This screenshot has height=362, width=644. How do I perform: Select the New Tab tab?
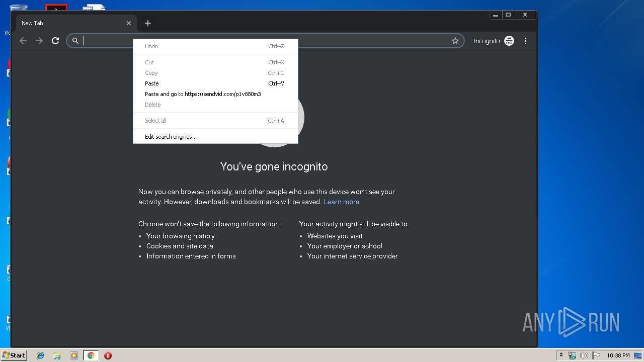(x=75, y=23)
